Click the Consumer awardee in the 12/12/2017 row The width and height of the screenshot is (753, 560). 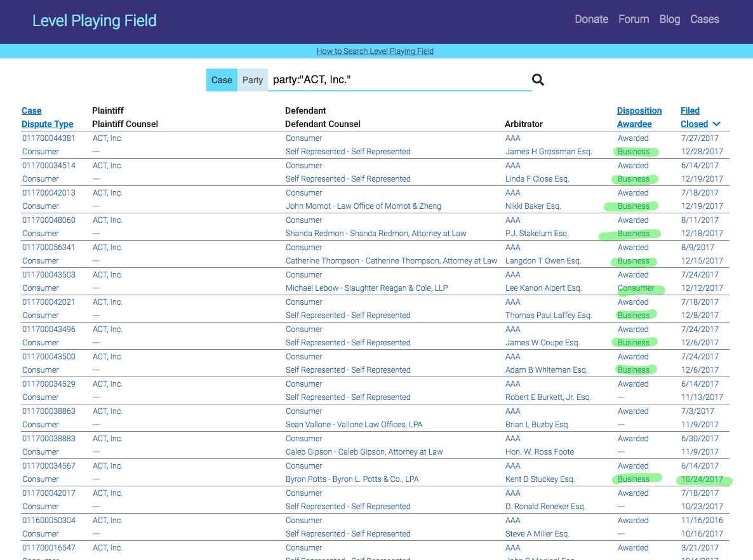(x=636, y=289)
